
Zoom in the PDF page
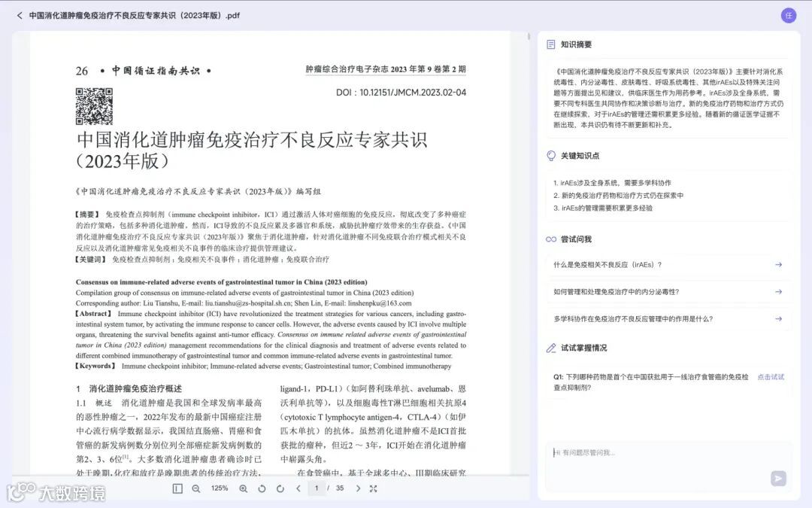tap(244, 488)
